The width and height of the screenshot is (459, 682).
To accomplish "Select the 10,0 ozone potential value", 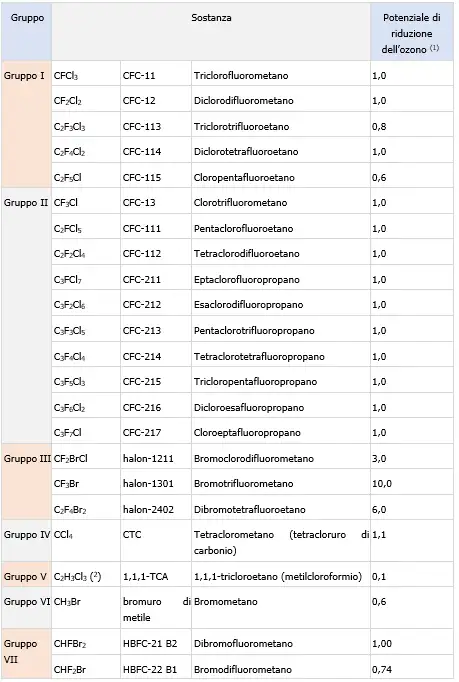I will 382,484.
